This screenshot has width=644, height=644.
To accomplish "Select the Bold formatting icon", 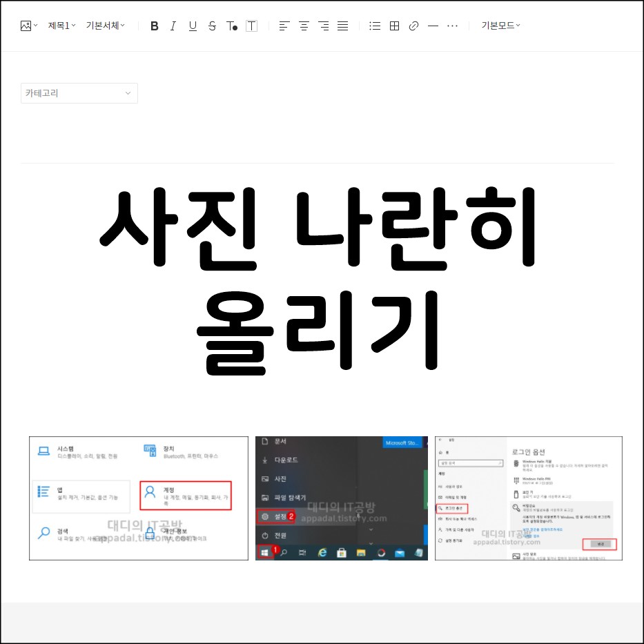I will point(155,26).
